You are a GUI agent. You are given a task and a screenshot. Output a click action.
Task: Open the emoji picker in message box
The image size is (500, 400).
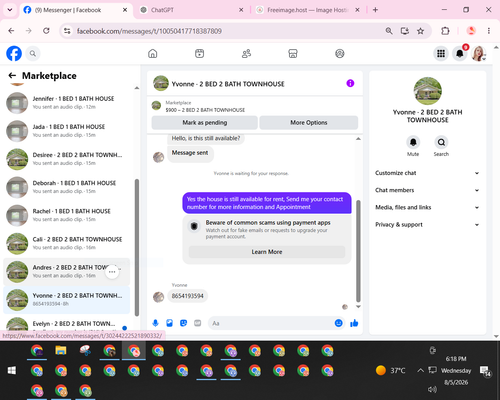[x=338, y=323]
